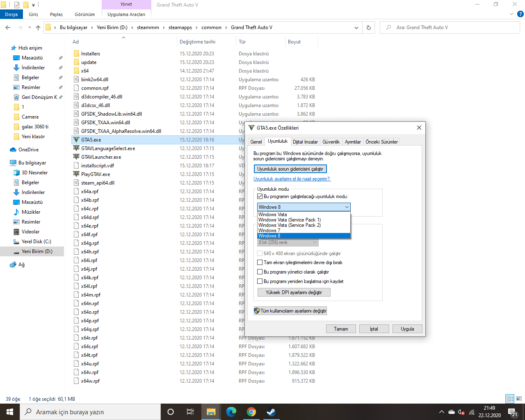Check 'Bu programı yönetici olarak çalıştır'
This screenshot has height=420, width=525.
click(260, 272)
